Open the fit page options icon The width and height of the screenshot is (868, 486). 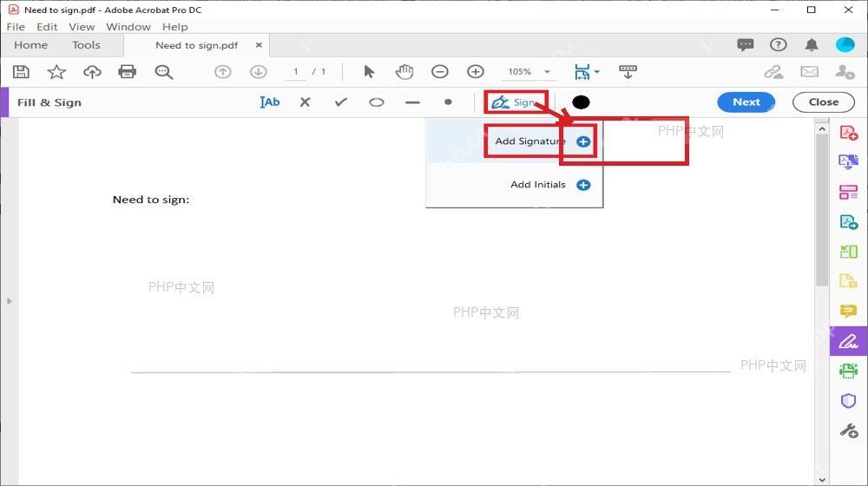[x=586, y=72]
